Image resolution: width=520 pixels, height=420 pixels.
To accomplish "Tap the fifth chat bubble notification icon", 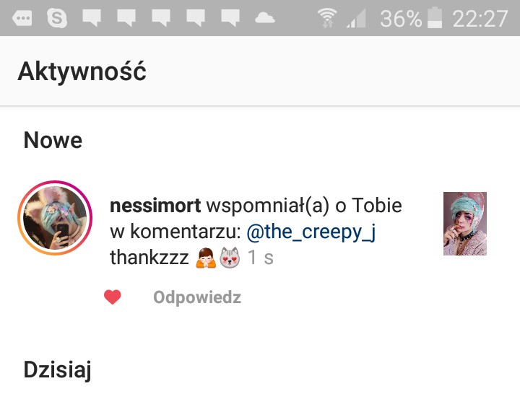I will (x=230, y=18).
